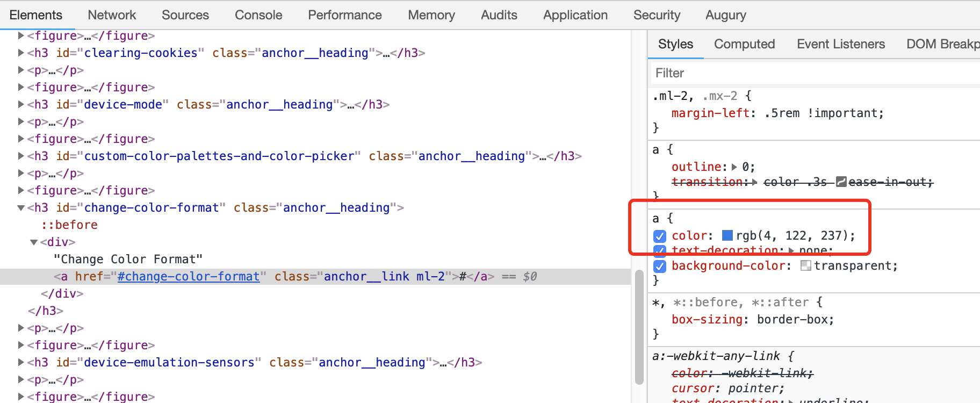Switch to the Network panel tab

pyautogui.click(x=112, y=15)
